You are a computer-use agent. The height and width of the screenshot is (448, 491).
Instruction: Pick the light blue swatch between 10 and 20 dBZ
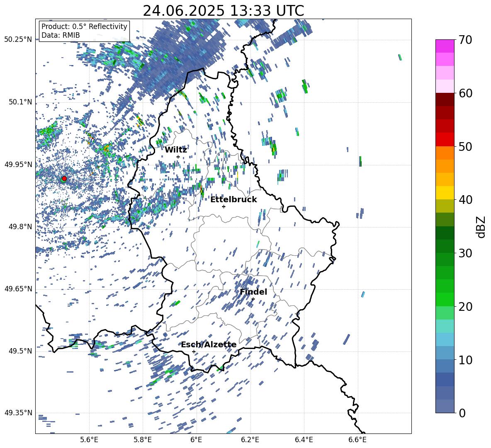[445, 339]
